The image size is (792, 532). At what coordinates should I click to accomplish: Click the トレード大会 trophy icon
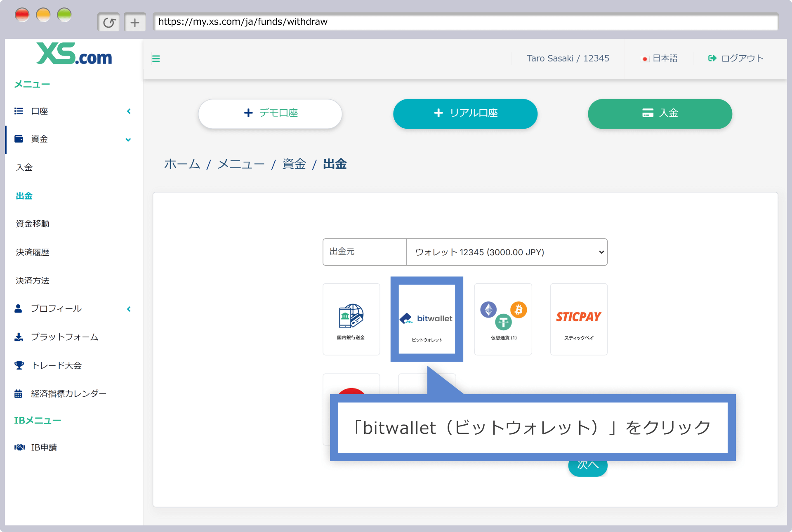coord(19,365)
